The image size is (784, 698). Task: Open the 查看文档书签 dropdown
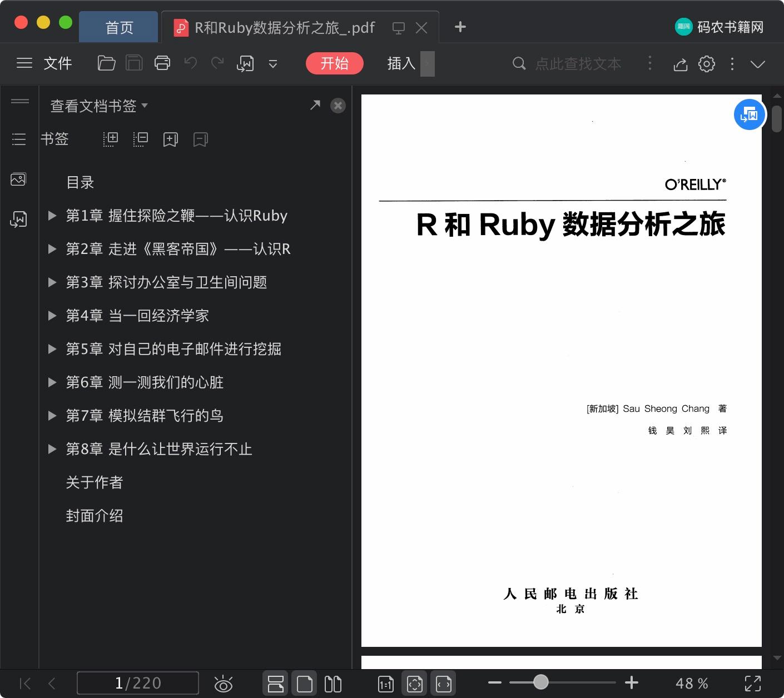99,106
